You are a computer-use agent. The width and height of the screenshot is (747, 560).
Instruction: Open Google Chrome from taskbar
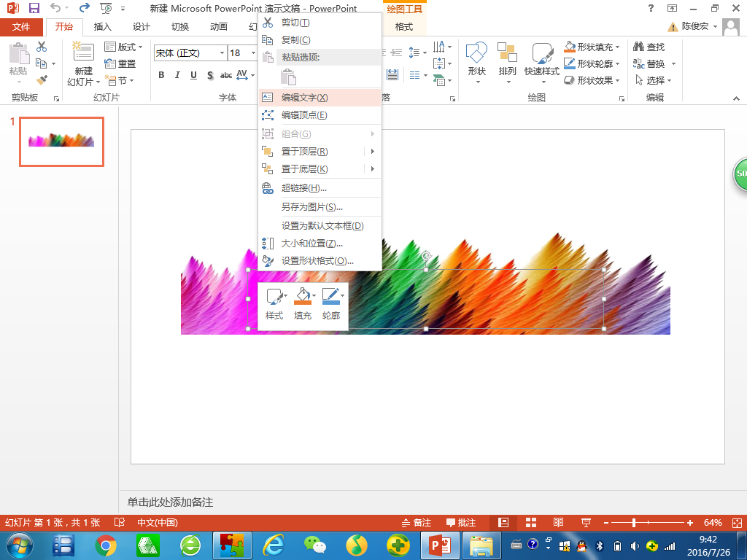point(106,545)
